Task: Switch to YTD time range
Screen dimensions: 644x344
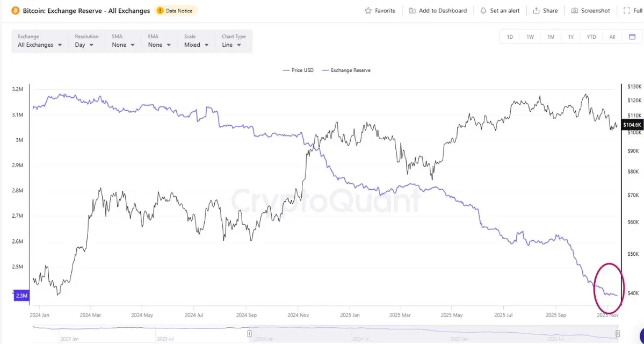Action: coord(591,37)
